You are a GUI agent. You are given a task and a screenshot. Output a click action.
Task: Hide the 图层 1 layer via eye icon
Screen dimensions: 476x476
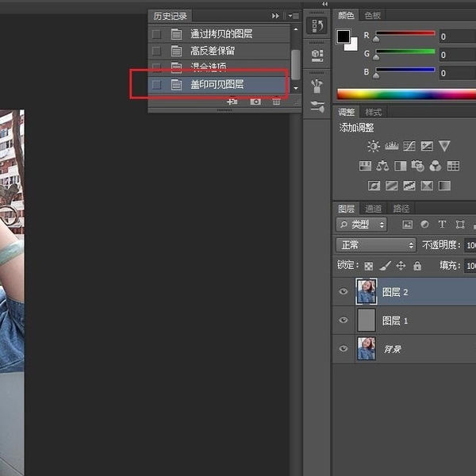[x=344, y=320]
